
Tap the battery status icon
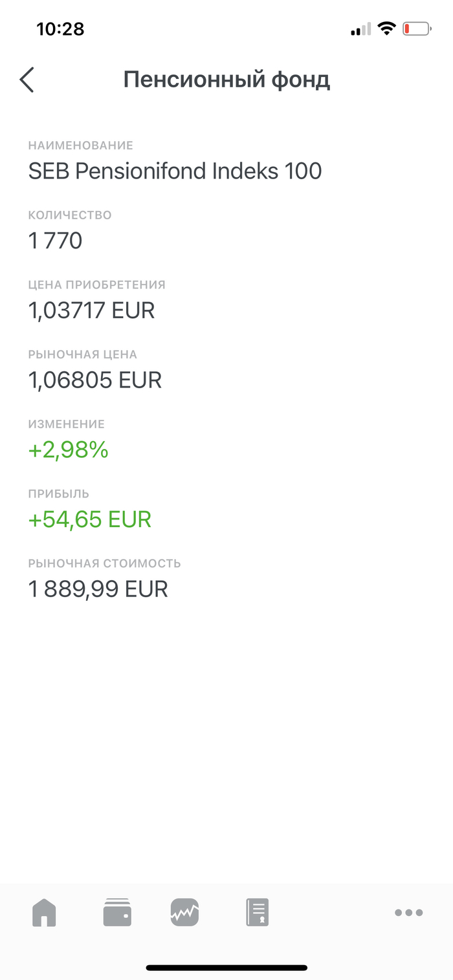click(x=416, y=28)
